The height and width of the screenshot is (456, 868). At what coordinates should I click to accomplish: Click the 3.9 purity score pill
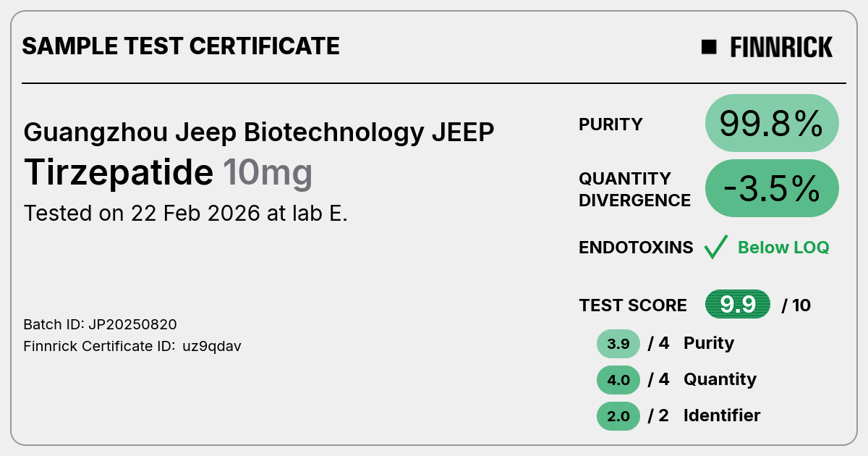[x=618, y=344]
